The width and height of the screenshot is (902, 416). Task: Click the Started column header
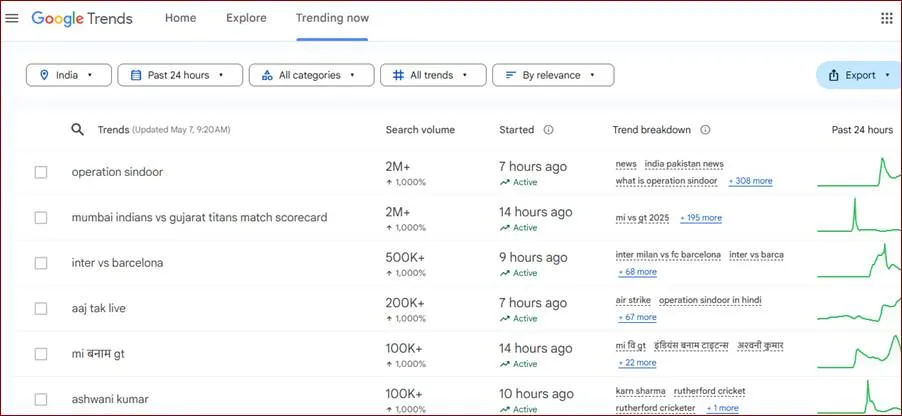click(517, 130)
